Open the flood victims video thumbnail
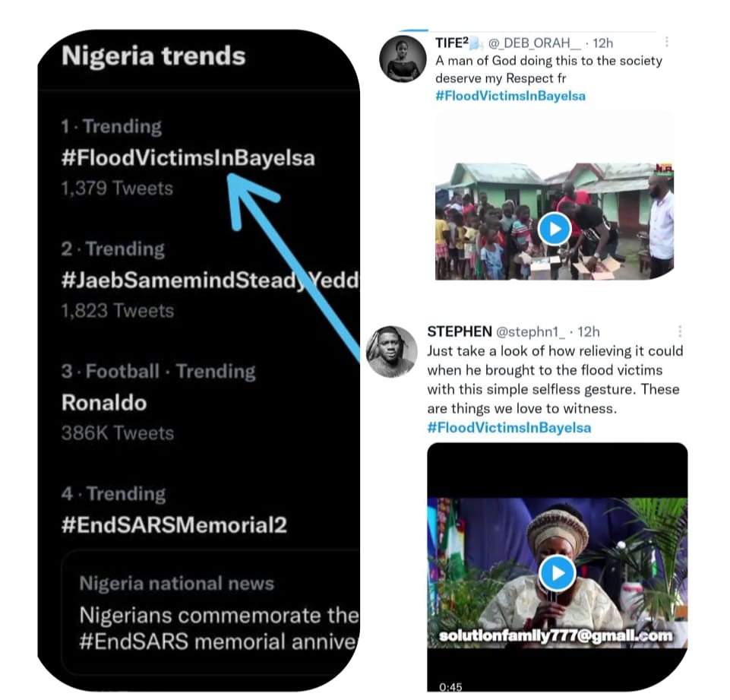 494,220
